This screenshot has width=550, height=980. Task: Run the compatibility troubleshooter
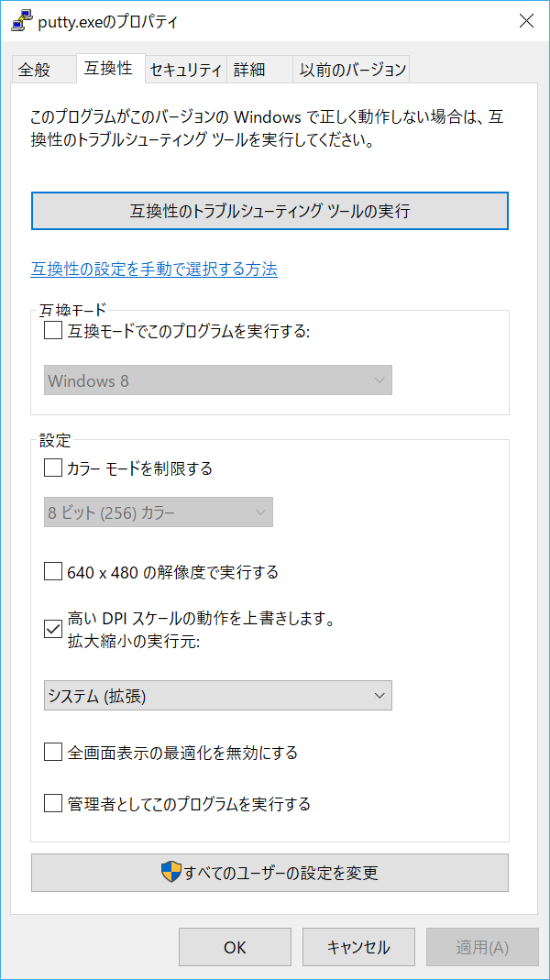click(269, 211)
